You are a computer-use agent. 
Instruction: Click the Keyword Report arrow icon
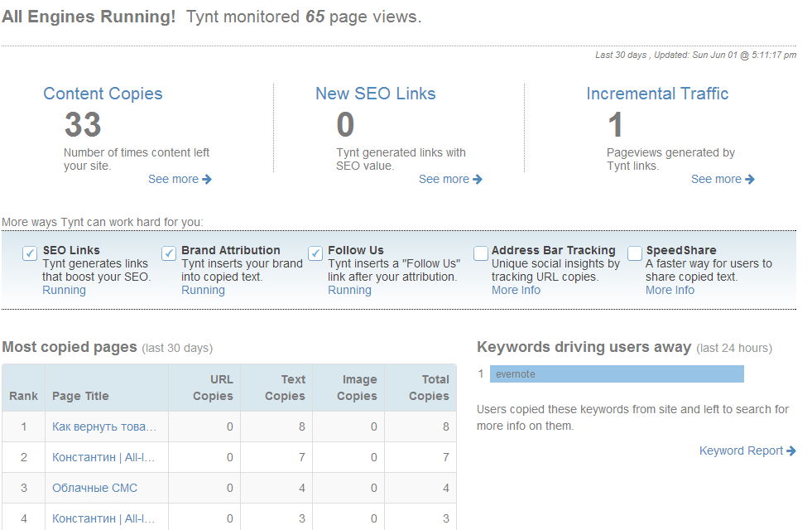coord(792,450)
